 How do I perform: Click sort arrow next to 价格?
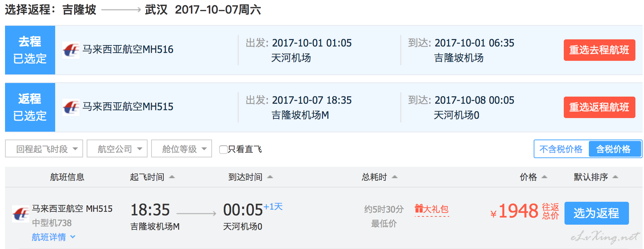(544, 177)
